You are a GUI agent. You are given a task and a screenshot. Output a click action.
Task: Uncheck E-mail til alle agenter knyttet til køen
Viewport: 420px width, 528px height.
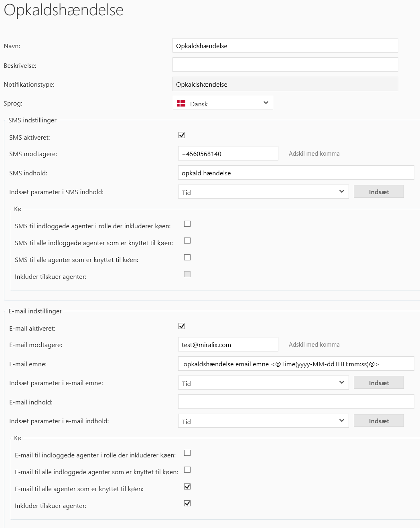click(187, 487)
